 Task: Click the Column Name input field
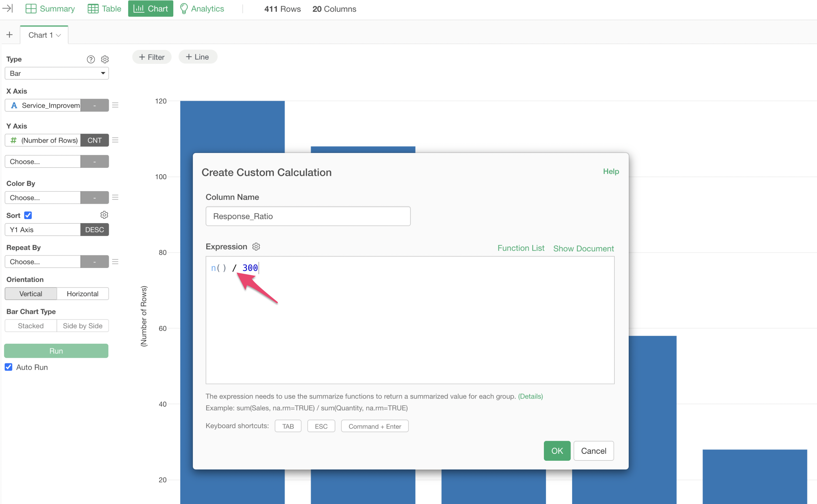point(307,216)
